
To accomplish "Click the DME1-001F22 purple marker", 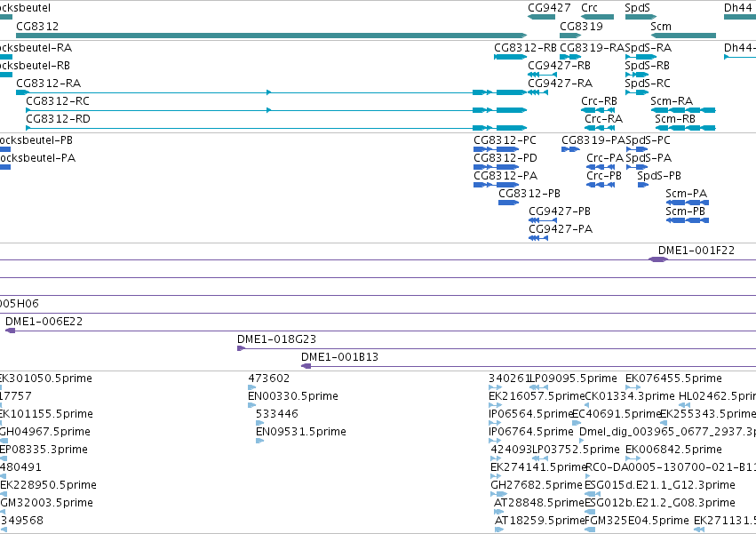I will tap(658, 259).
